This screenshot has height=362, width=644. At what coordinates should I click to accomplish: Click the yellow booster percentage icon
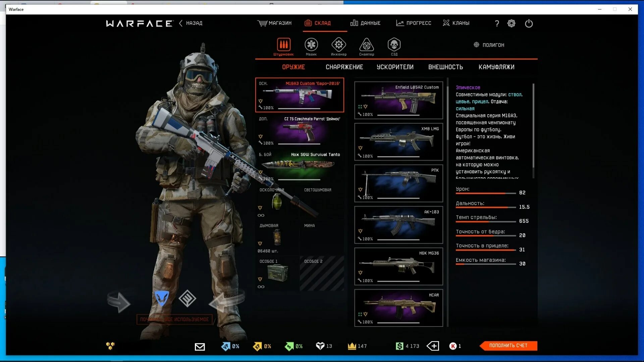pos(257,346)
